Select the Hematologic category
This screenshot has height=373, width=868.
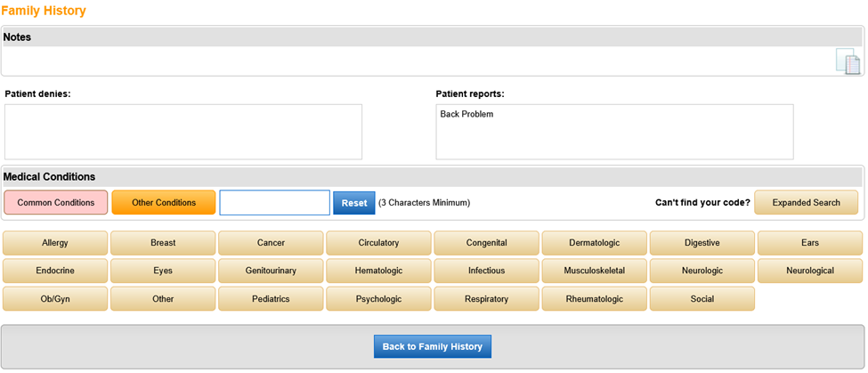(378, 271)
